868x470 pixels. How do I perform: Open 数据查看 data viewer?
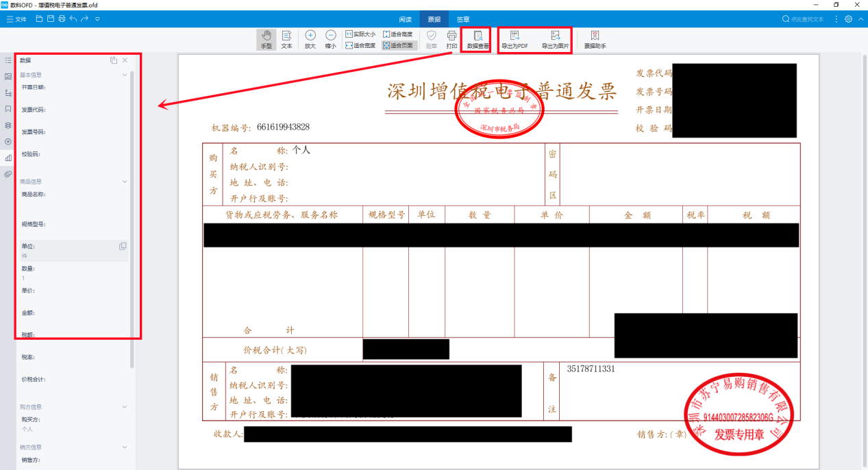pyautogui.click(x=475, y=39)
